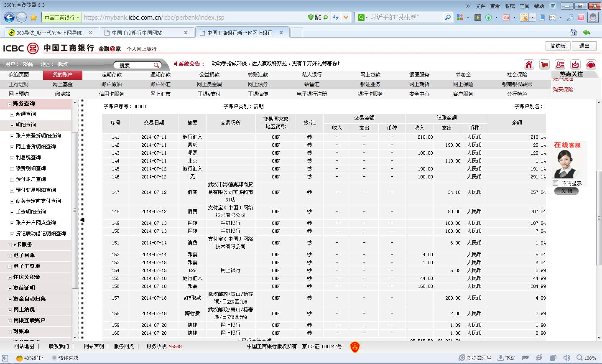Click the 简约版 button

coord(558,46)
